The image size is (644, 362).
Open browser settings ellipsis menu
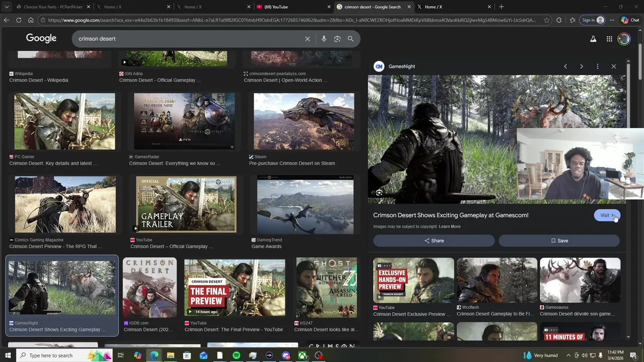click(x=612, y=20)
